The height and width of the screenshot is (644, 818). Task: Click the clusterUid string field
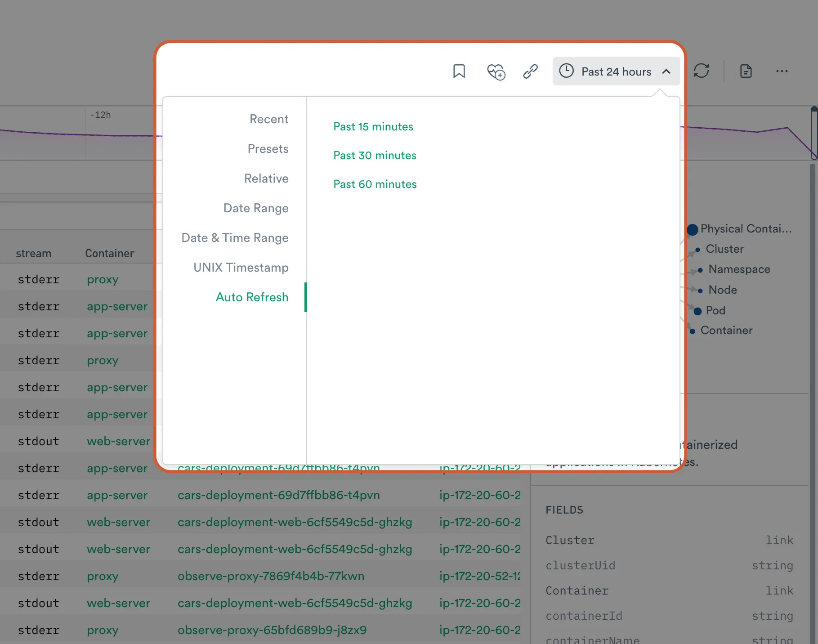tap(669, 566)
